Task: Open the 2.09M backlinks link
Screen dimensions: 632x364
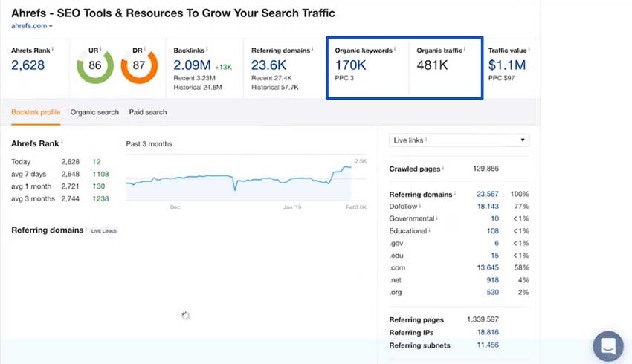Action: tap(193, 65)
